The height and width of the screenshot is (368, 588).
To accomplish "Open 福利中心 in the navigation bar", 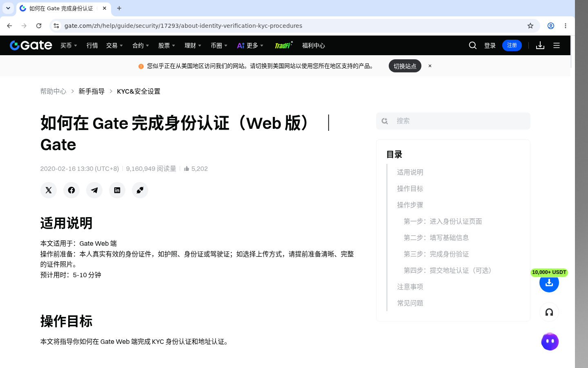I will (x=314, y=45).
